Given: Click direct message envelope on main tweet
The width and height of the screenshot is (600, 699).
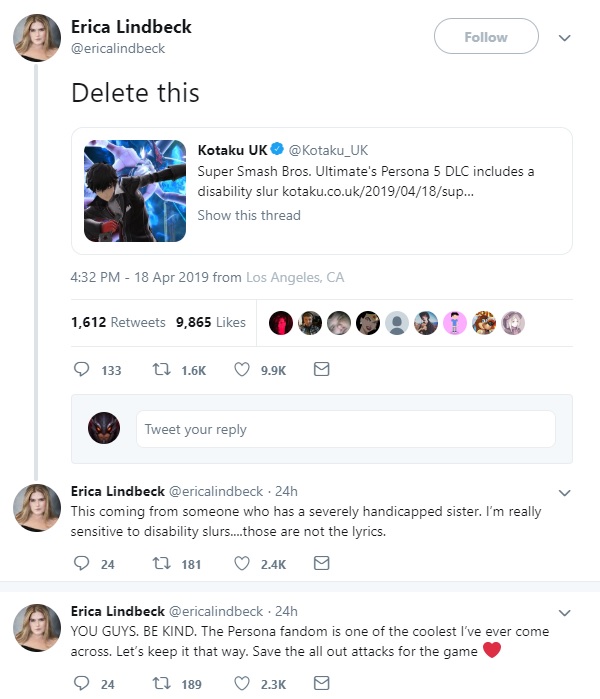Looking at the screenshot, I should point(321,369).
